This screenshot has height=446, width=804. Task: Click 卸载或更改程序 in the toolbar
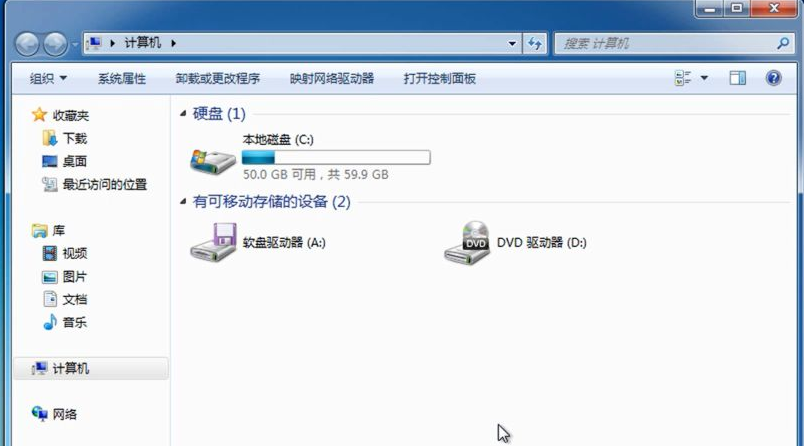217,78
